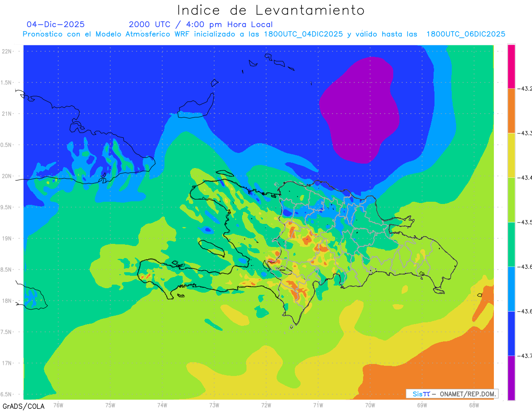
Task: Click the title 'Indice de Levantamiento'
Action: coord(271,10)
